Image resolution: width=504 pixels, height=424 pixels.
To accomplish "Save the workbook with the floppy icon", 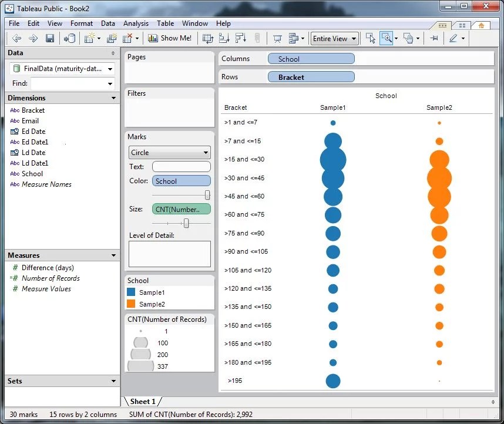I will (50, 39).
